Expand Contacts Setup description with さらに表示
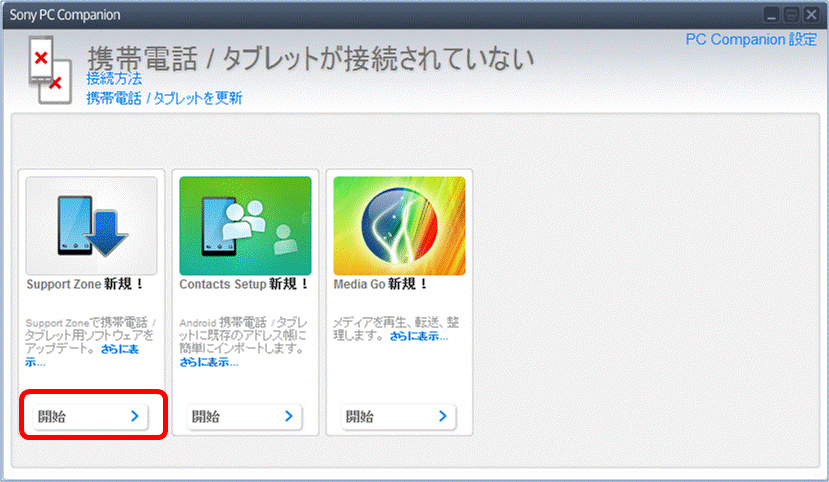 [209, 363]
